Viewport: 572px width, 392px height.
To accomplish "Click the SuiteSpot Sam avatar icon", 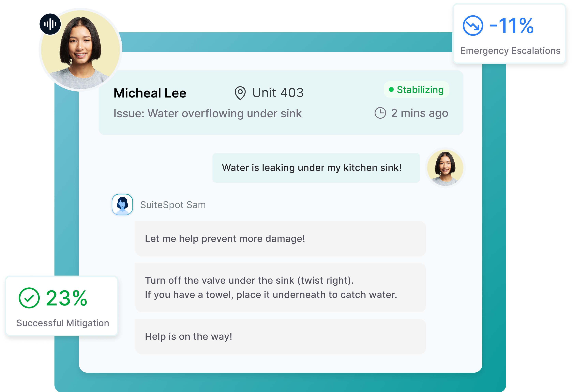I will [122, 204].
